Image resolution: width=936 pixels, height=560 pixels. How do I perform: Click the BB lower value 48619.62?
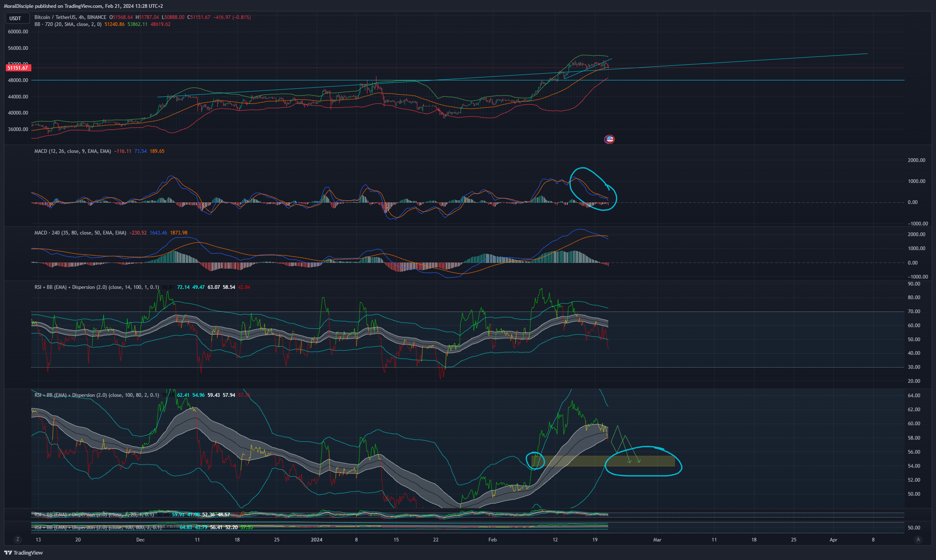pos(160,24)
